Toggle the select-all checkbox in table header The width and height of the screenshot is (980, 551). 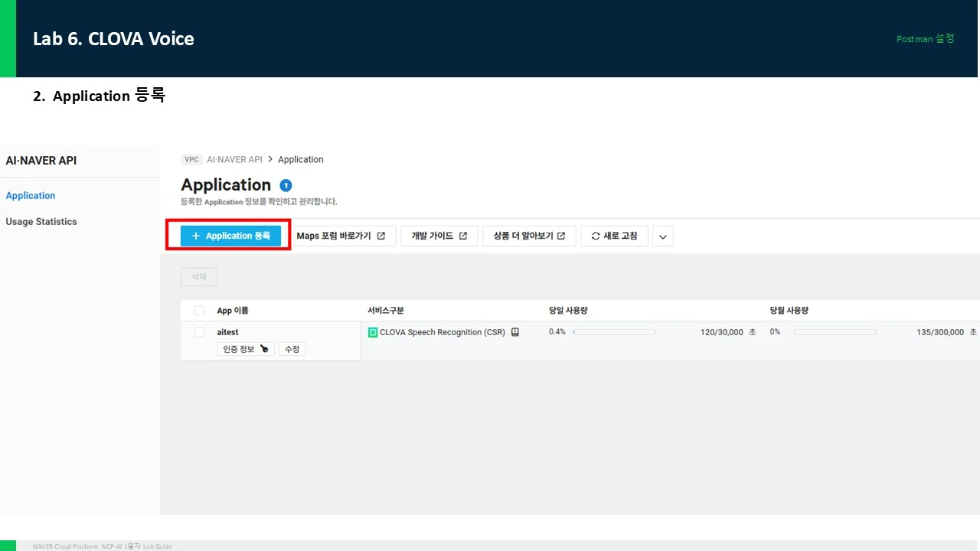tap(199, 311)
